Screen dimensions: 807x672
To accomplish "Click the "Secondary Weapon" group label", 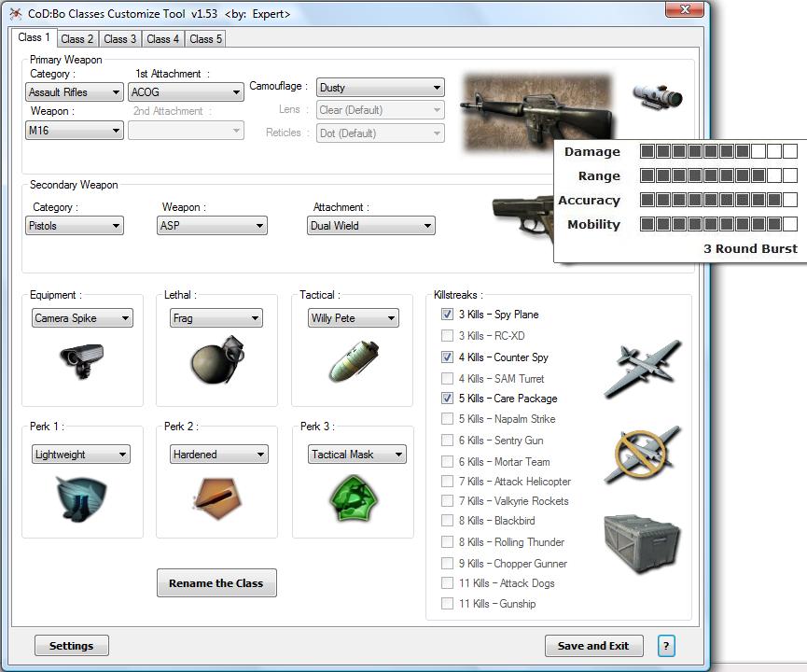I will pos(74,185).
